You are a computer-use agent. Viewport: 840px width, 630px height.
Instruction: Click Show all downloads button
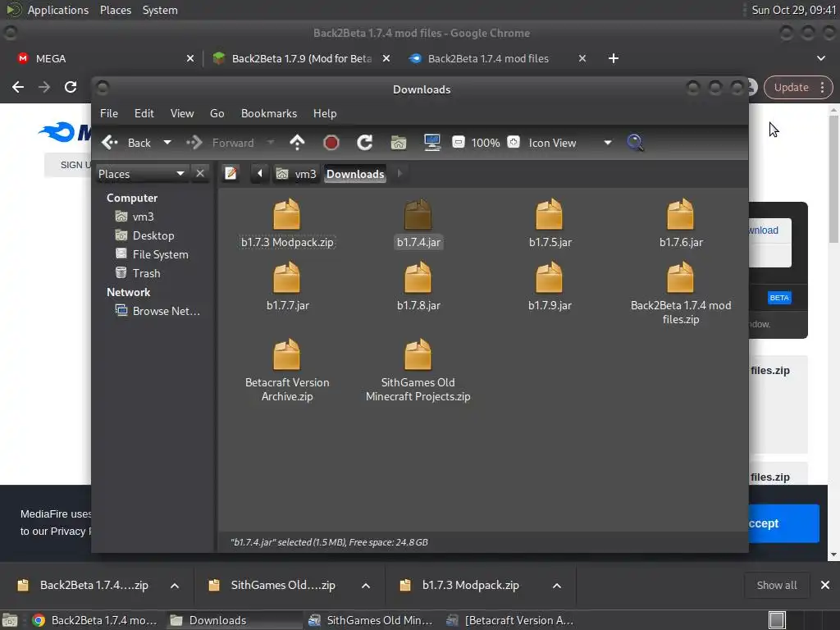776,585
